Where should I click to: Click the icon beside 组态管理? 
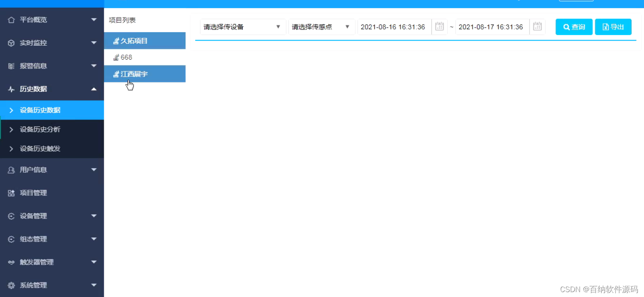pos(11,239)
